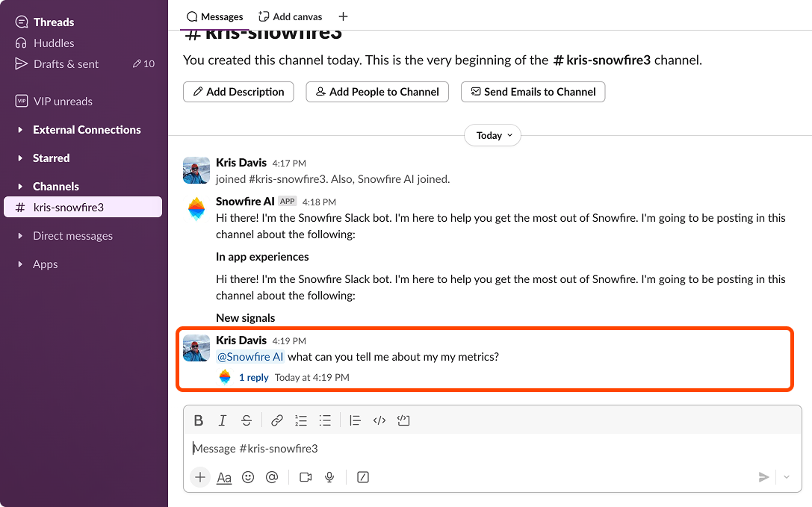The image size is (812, 507).
Task: Click Send Emails to Channel
Action: click(533, 92)
